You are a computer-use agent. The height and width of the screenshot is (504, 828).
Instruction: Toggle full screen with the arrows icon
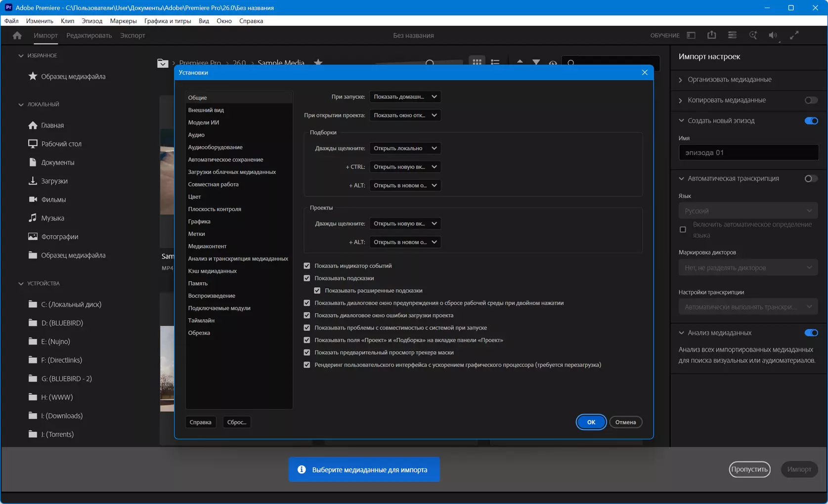pos(794,35)
